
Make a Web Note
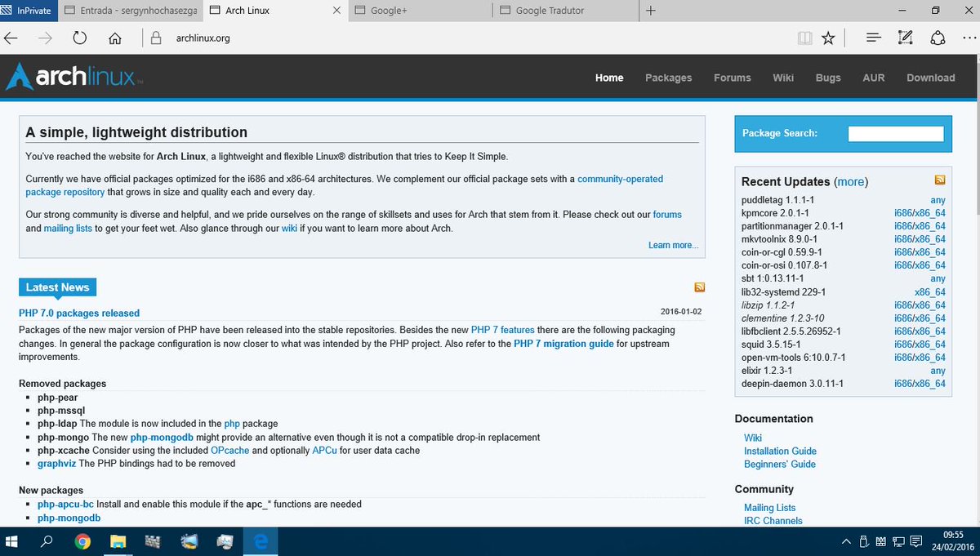pyautogui.click(x=905, y=38)
